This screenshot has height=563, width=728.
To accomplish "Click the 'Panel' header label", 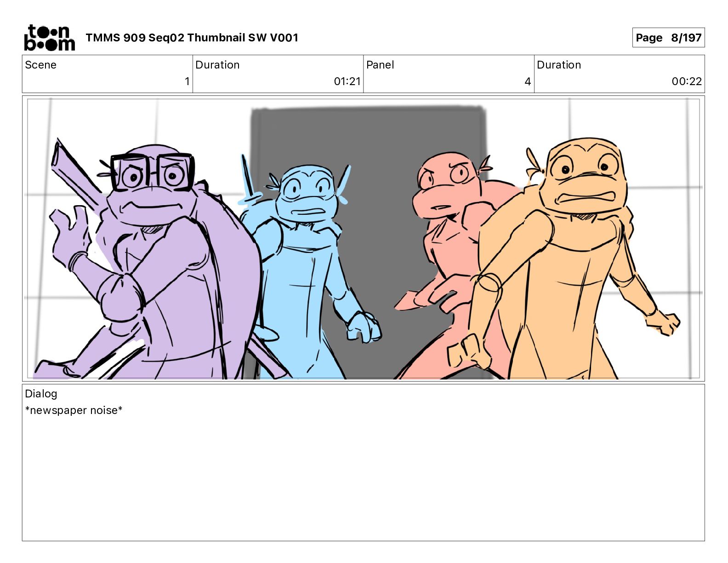I will tap(380, 65).
